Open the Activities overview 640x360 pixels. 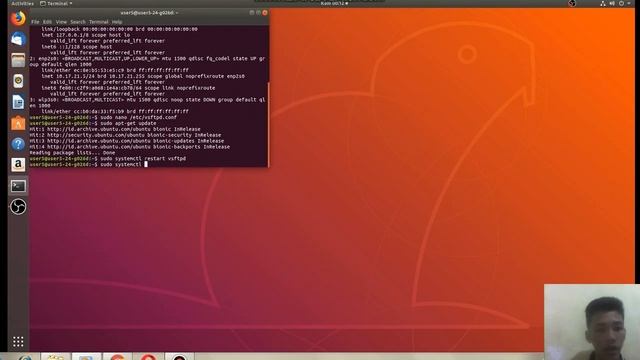tap(22, 3)
